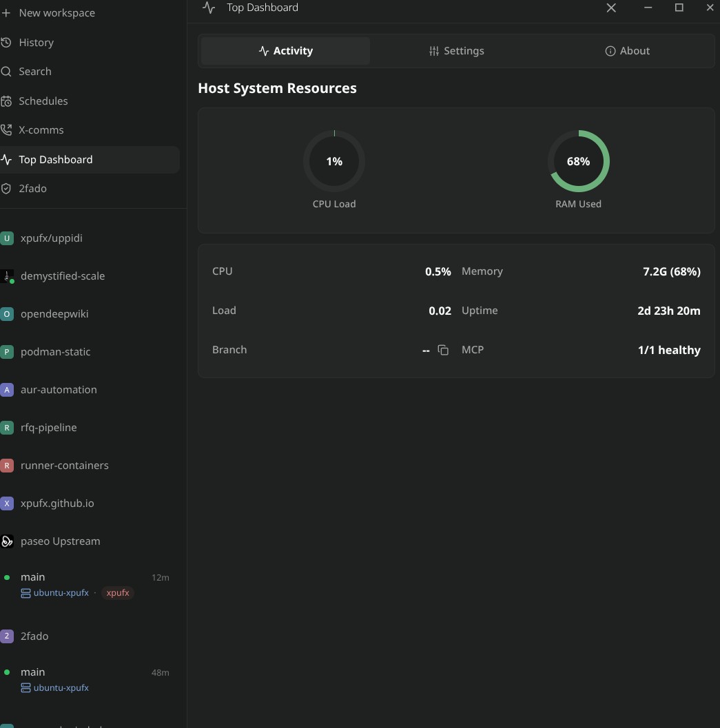
Task: Click the X-comms phone icon
Action: [x=6, y=130]
